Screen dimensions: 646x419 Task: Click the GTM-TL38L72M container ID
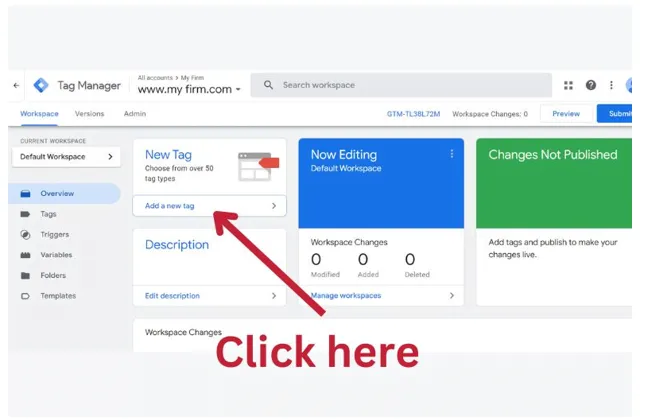pos(413,114)
